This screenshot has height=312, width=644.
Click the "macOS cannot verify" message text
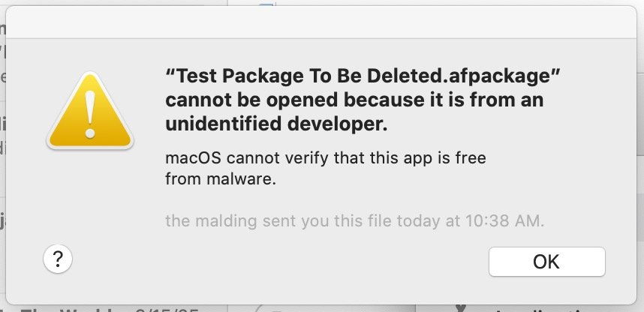point(326,157)
